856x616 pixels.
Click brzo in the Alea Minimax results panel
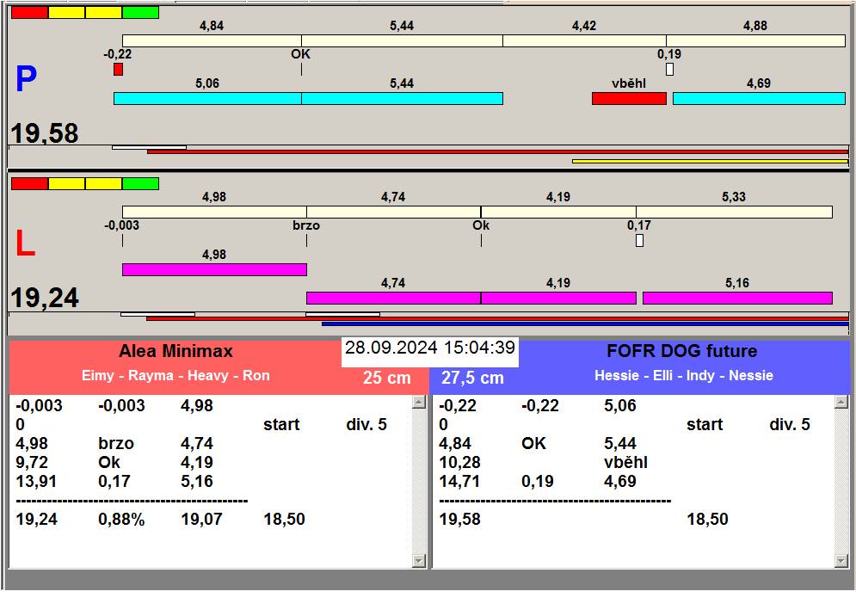click(x=116, y=443)
